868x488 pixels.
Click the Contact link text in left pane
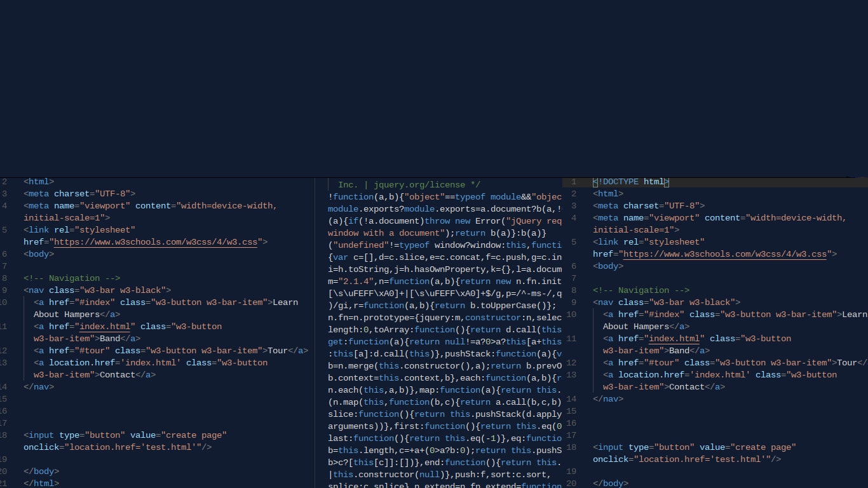tap(118, 375)
